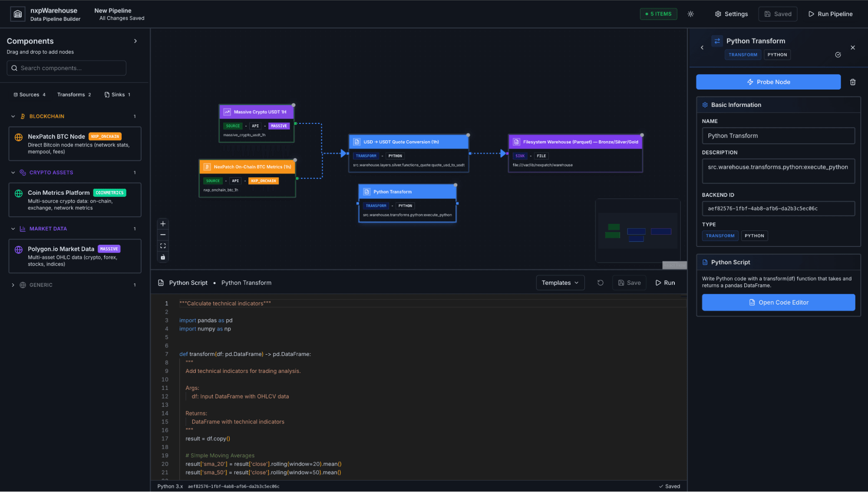868x492 pixels.
Task: Click the circled checkmark status icon
Action: tap(838, 55)
